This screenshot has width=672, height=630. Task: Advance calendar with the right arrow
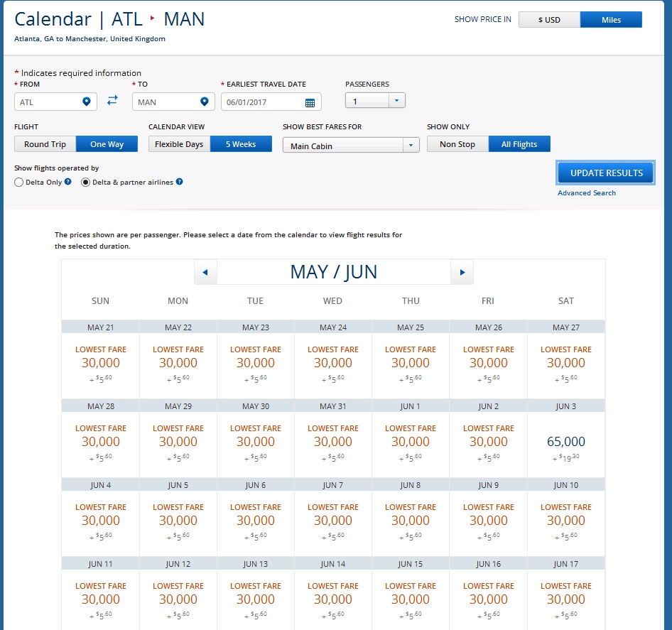coord(462,272)
